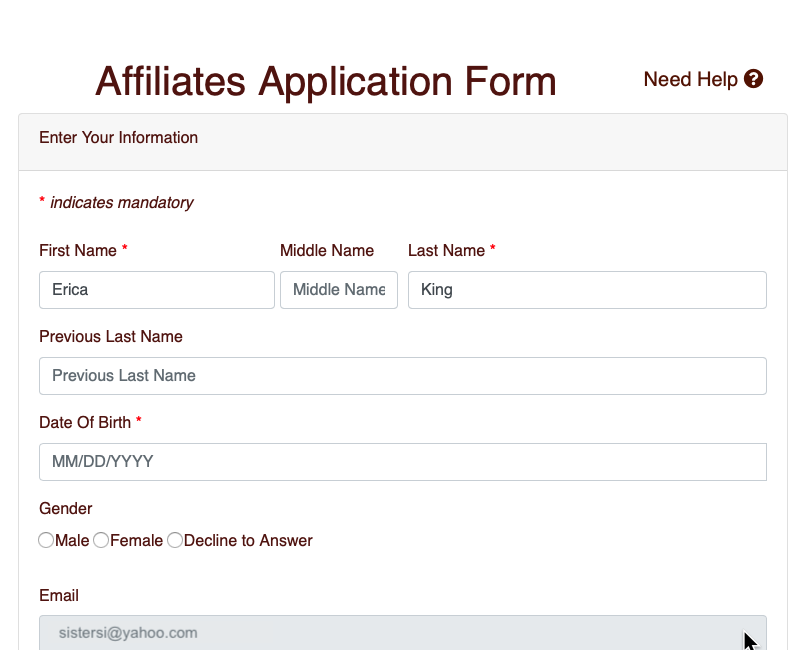Click the First Name field label

point(78,251)
